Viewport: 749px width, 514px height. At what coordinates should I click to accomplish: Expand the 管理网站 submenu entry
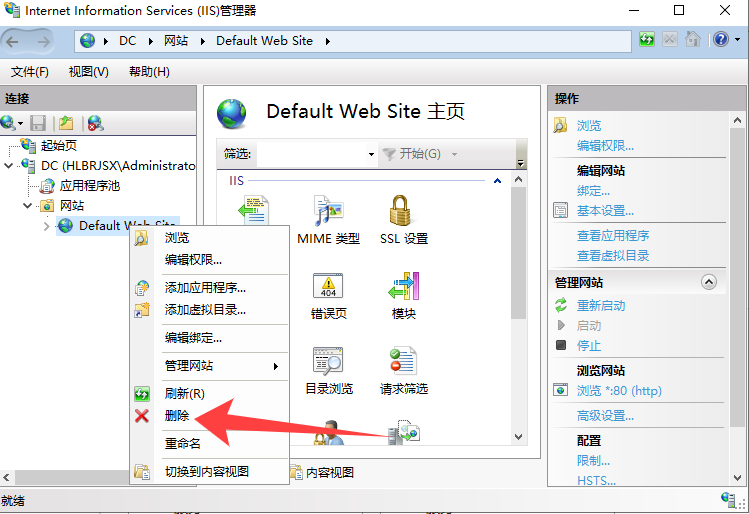[210, 366]
